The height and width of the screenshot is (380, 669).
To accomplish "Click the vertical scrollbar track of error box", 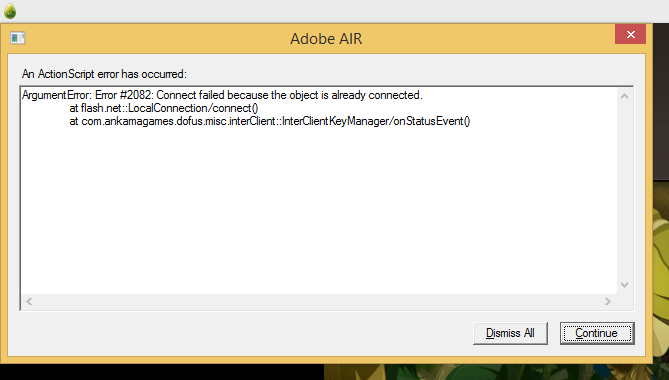I will click(624, 191).
